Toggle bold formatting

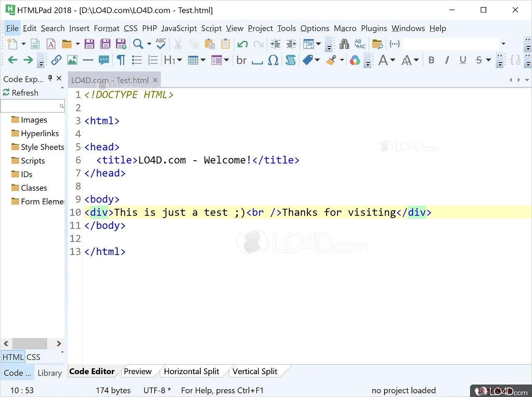[x=431, y=60]
